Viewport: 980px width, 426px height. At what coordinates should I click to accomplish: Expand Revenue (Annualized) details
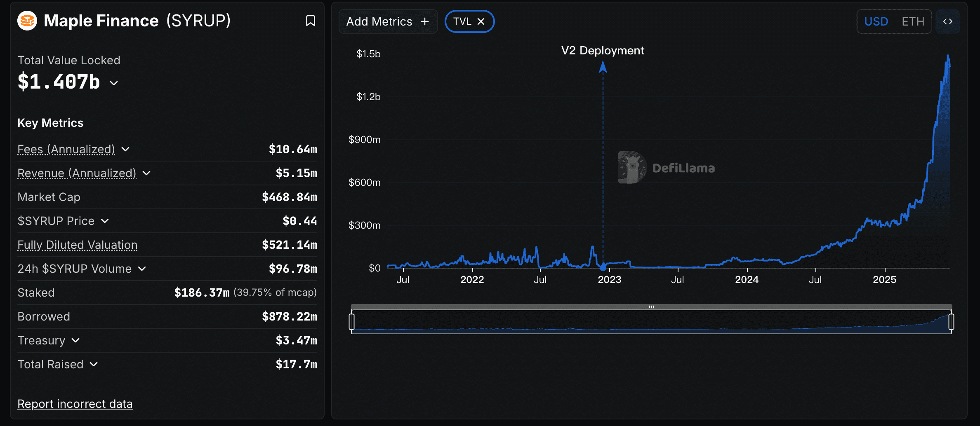coord(146,173)
